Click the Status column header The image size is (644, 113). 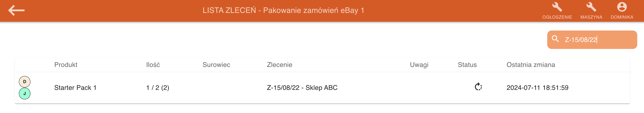click(x=467, y=65)
